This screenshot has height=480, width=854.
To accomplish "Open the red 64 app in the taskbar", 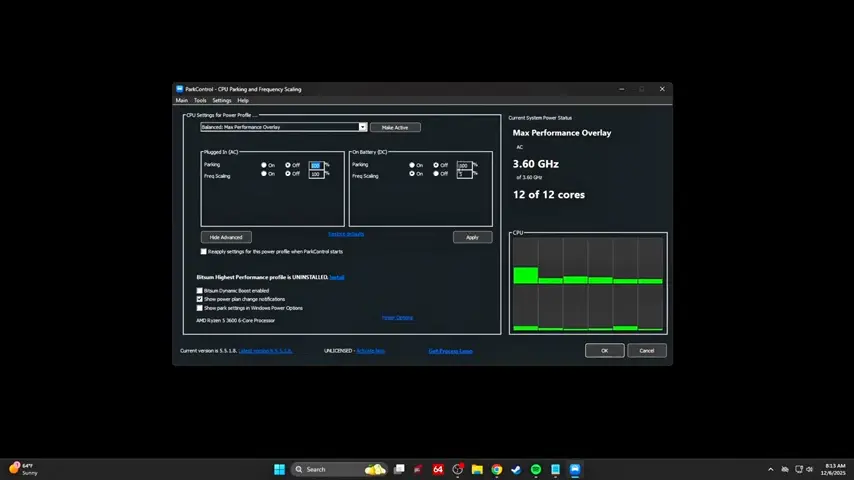I will pos(438,469).
